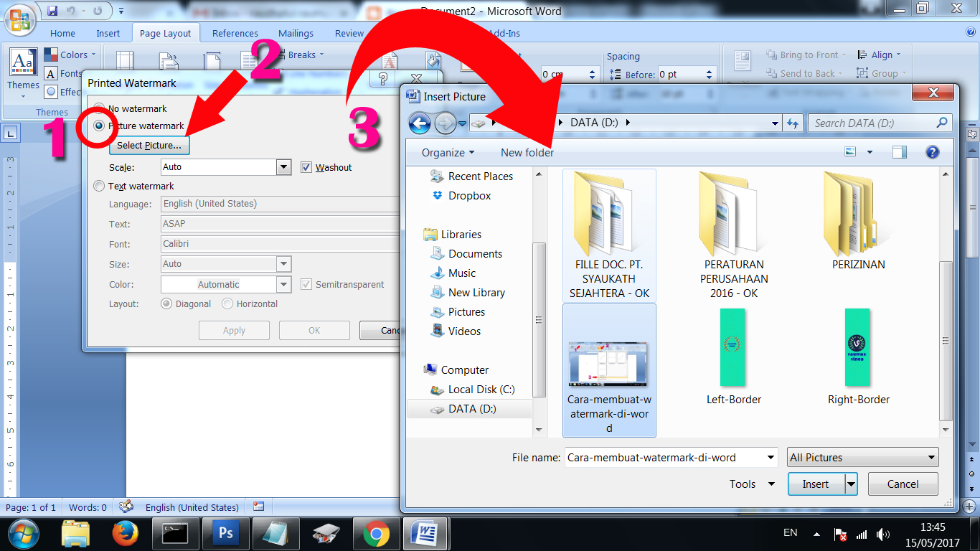
Task: Switch to the References tab
Action: [x=235, y=33]
